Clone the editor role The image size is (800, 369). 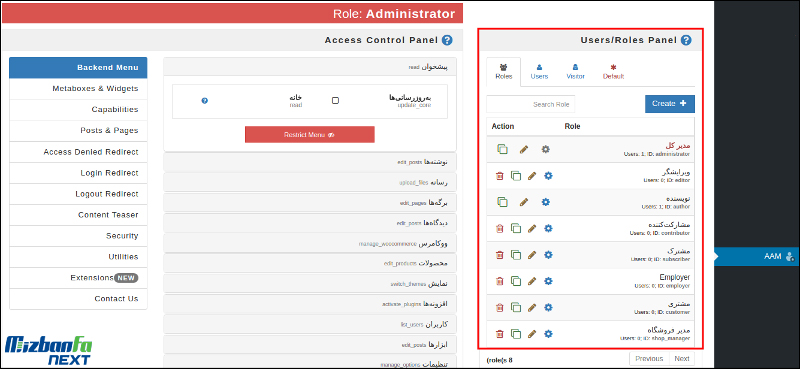click(516, 176)
